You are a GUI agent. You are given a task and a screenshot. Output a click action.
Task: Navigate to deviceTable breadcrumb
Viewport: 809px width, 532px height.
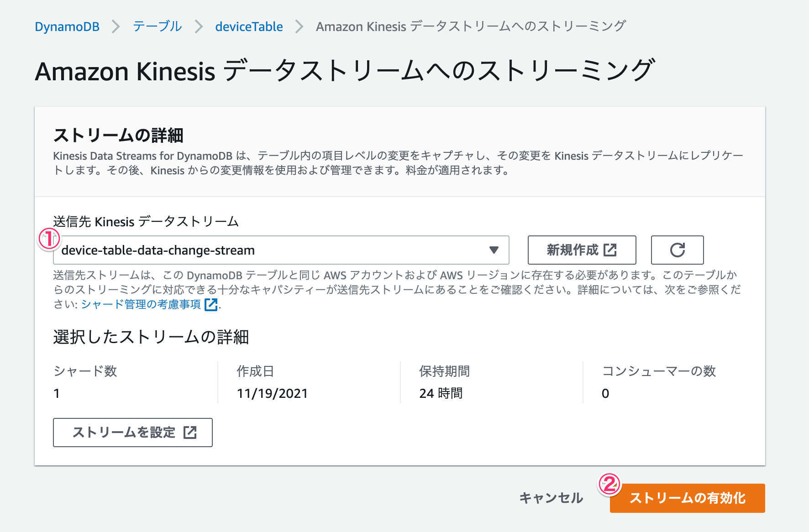(x=249, y=26)
